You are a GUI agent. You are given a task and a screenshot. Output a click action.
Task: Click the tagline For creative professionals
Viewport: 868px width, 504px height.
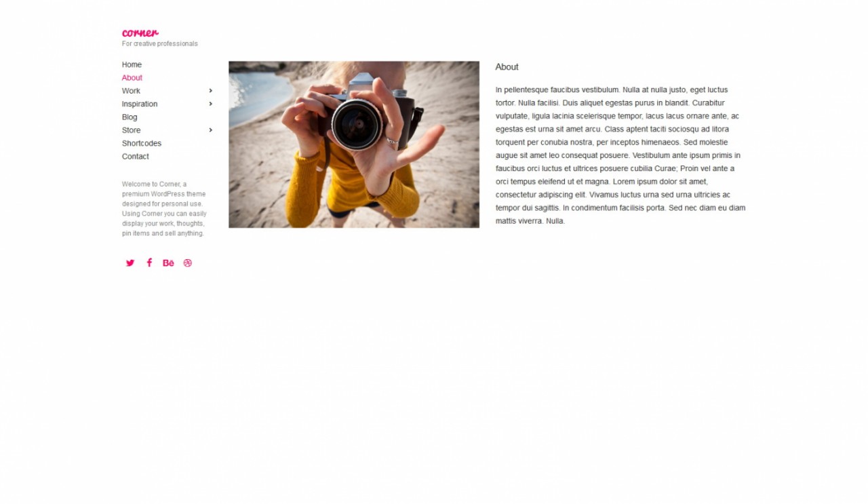(160, 44)
